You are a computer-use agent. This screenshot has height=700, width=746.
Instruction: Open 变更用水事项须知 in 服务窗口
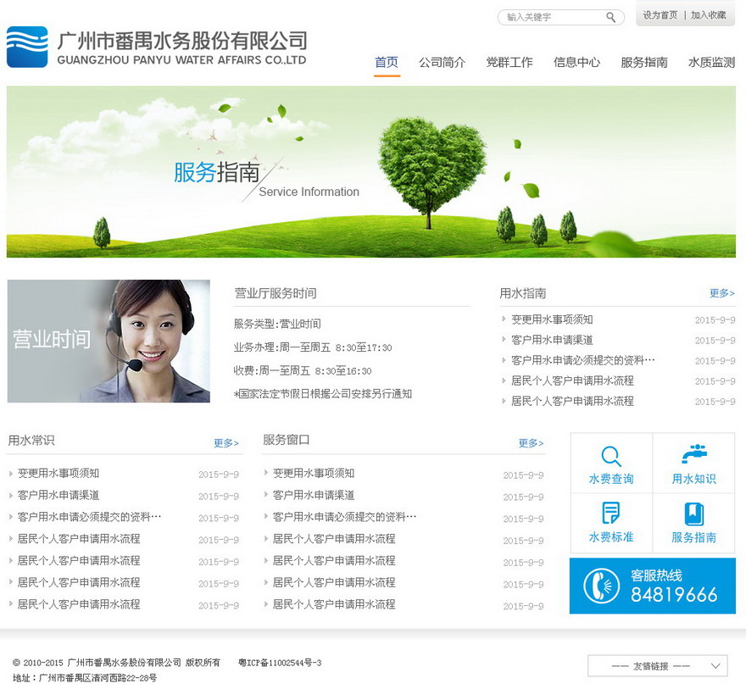pos(314,473)
